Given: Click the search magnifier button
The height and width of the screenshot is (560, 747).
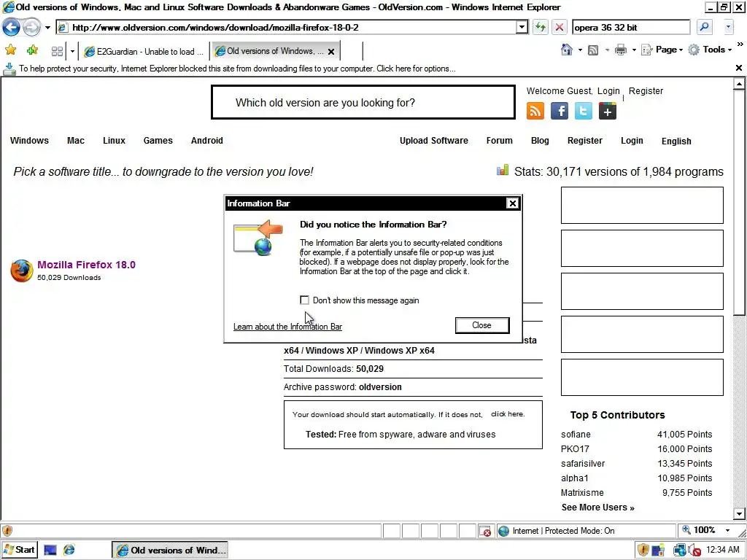Looking at the screenshot, I should tap(704, 27).
